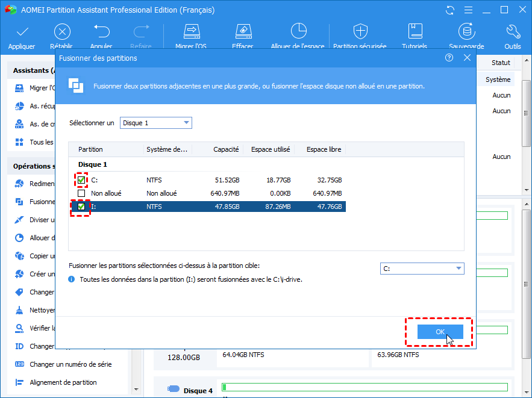The width and height of the screenshot is (532, 398).
Task: Open the Disque 1 selection dropdown
Action: point(155,123)
